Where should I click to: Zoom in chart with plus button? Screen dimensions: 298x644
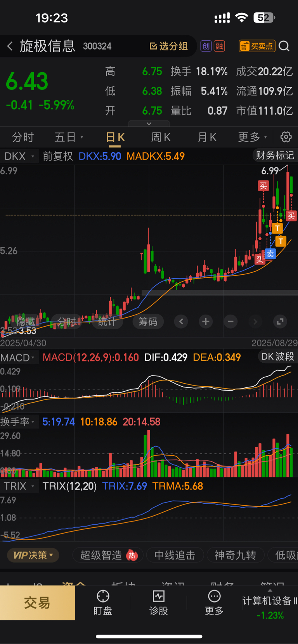coord(206,321)
